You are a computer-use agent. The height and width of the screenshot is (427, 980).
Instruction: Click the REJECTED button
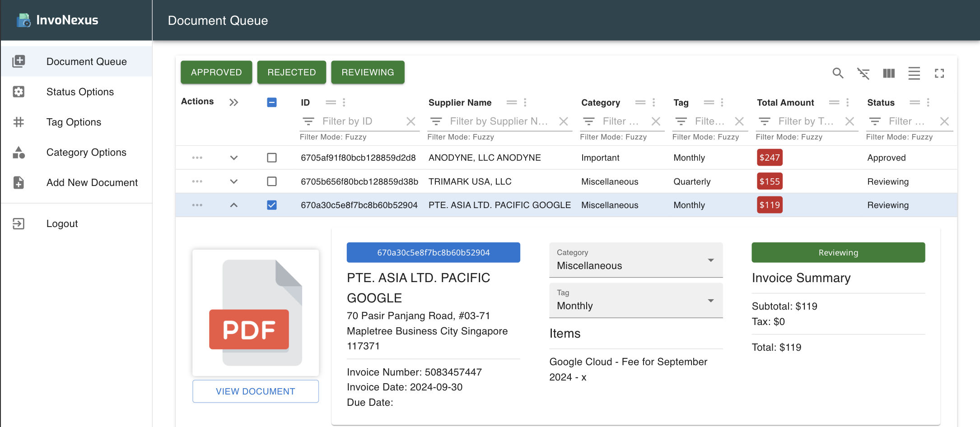292,72
